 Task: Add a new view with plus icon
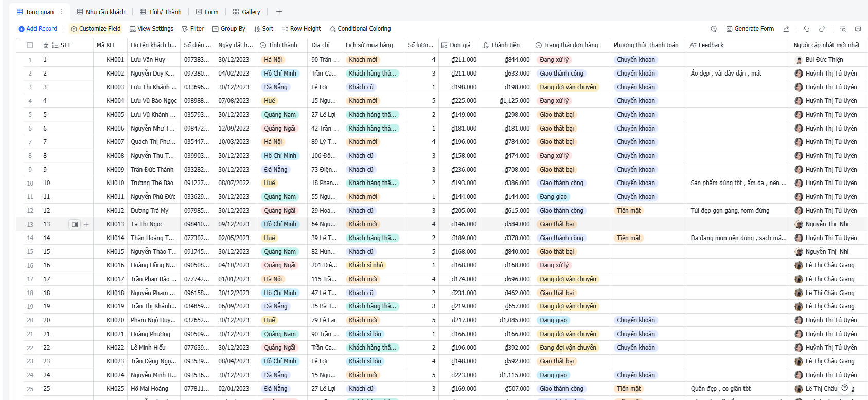(x=279, y=12)
